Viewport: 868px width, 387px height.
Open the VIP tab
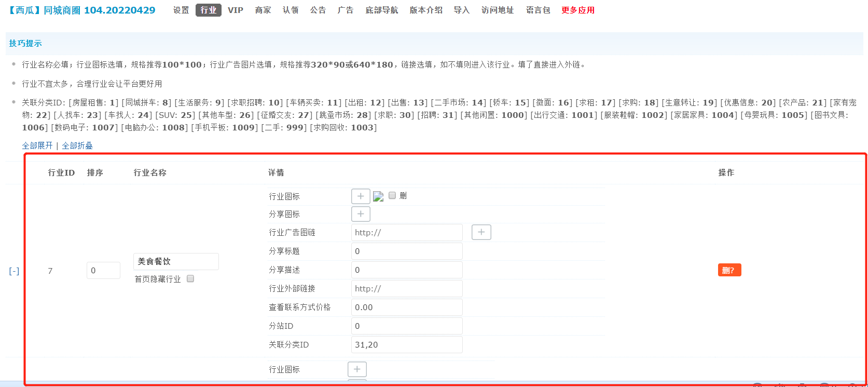(x=236, y=10)
